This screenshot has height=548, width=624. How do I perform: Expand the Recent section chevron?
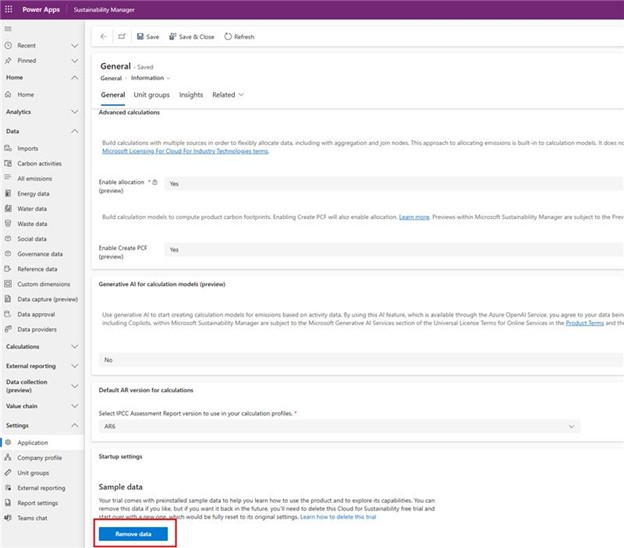[x=74, y=45]
